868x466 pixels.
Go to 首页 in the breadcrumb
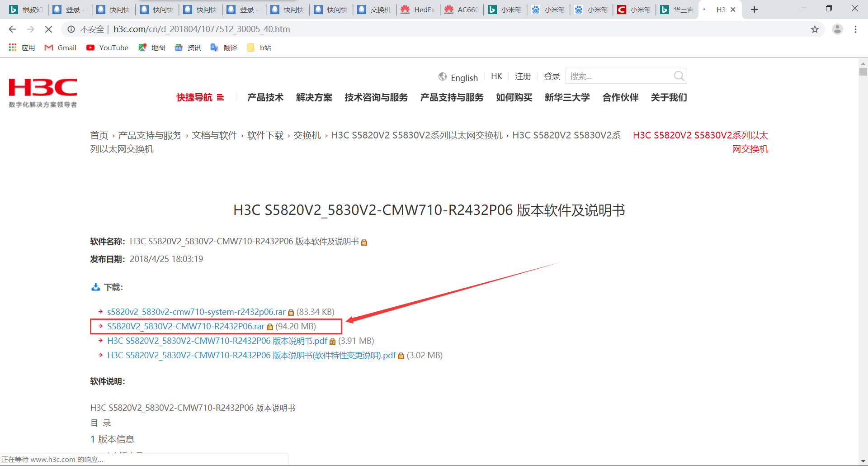click(99, 135)
